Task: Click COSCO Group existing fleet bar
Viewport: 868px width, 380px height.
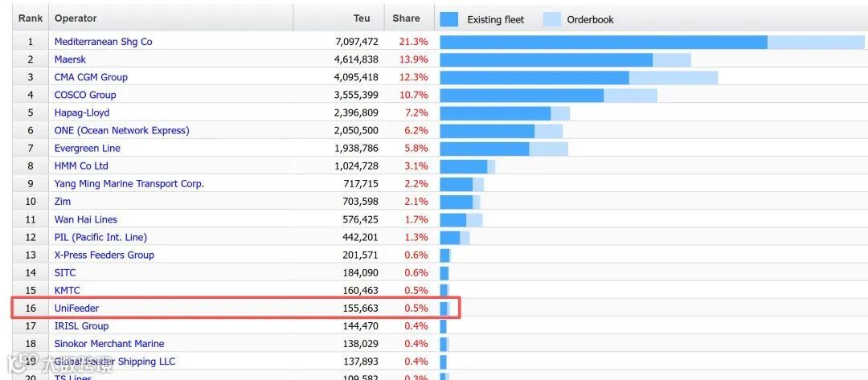Action: pyautogui.click(x=522, y=95)
